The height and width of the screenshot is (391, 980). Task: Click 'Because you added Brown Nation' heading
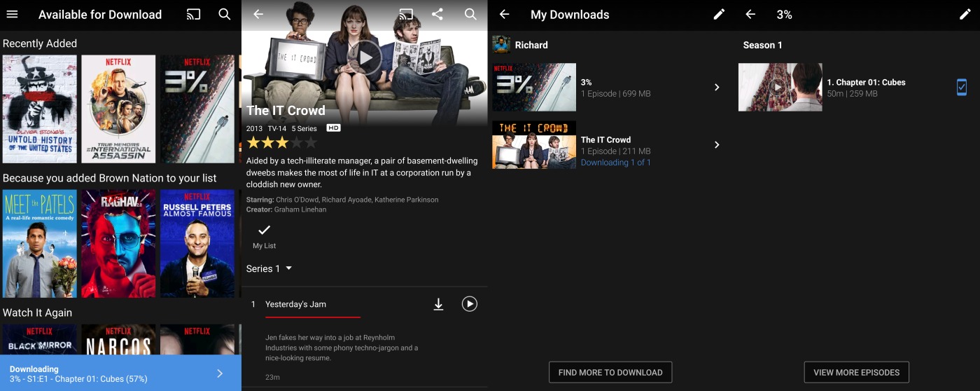[110, 178]
